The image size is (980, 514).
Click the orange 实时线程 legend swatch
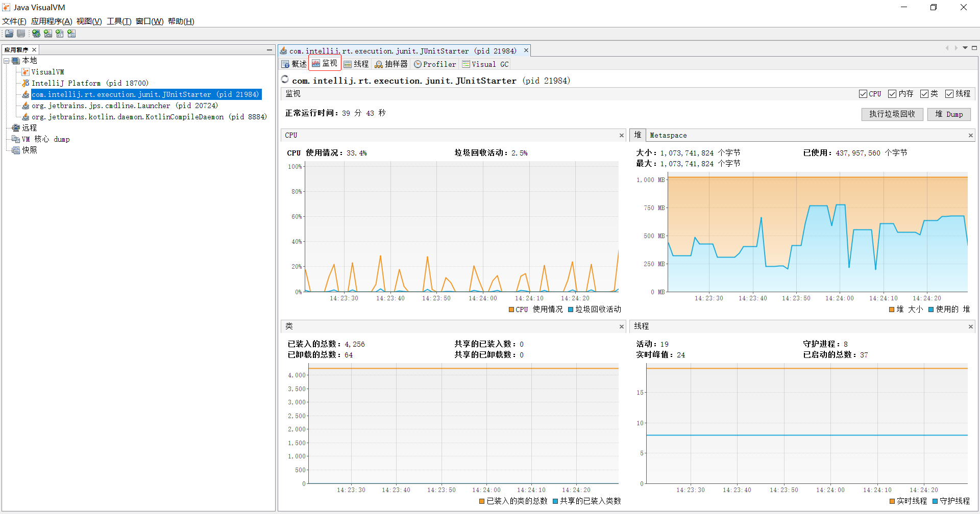pos(892,501)
